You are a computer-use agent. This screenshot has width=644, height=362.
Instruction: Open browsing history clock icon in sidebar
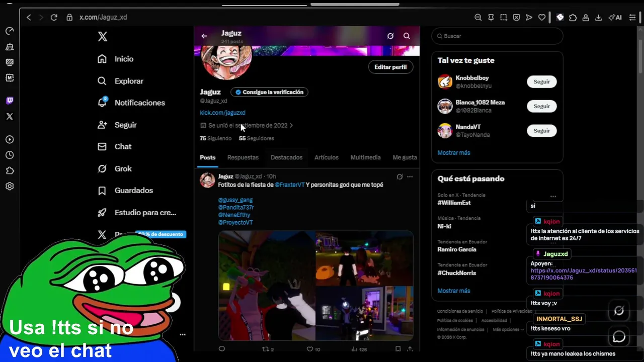pos(10,155)
